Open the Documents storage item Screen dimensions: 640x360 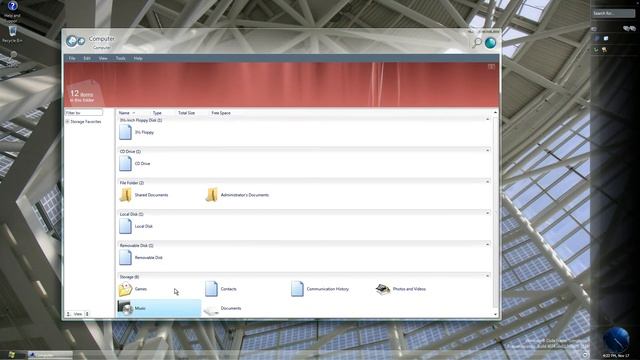[222, 309]
